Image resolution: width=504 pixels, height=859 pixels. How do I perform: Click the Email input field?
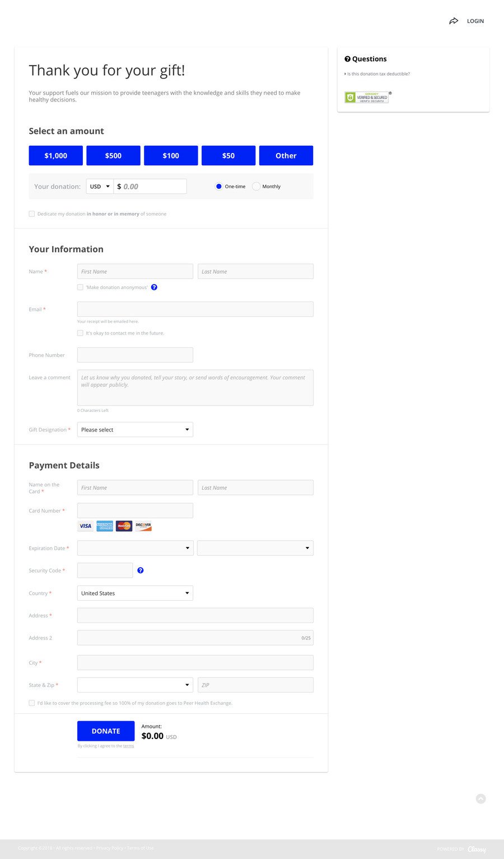pos(195,309)
